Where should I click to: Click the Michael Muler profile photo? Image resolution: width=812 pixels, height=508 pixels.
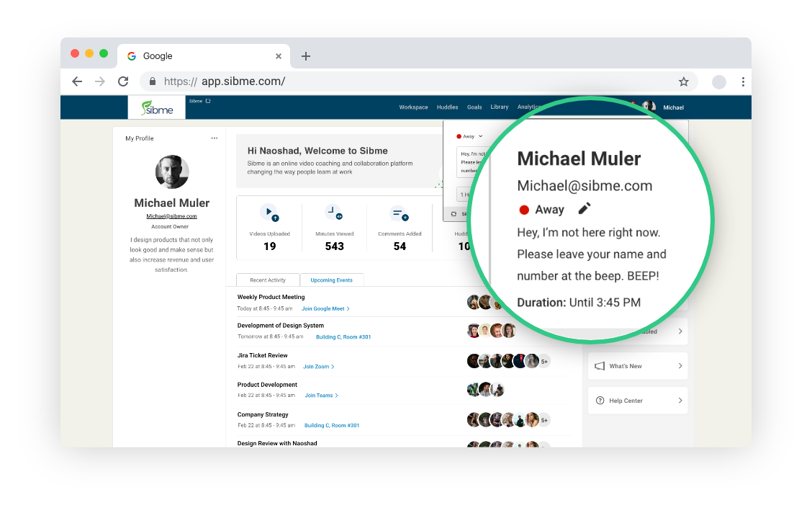pyautogui.click(x=172, y=171)
